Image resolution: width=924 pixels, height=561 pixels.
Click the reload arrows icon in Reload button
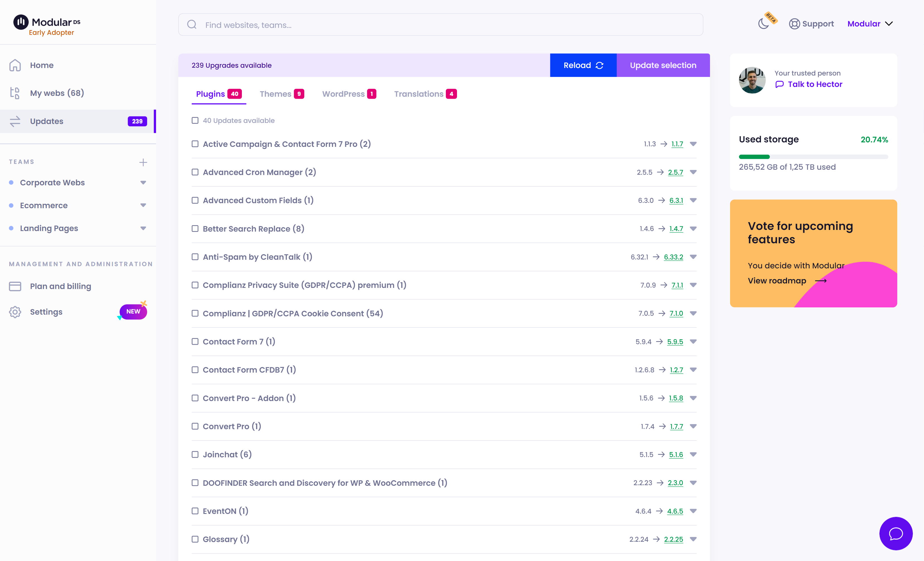point(599,65)
